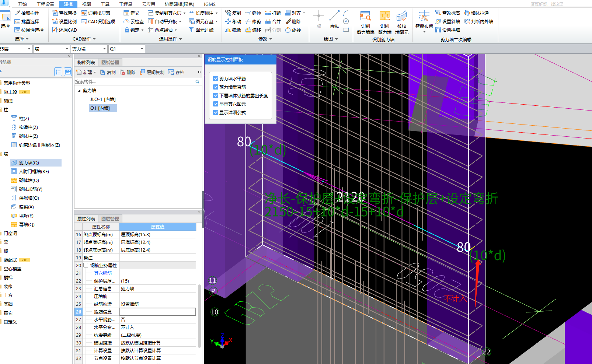Click the 拾取构件 (pick component) eyedropper tool
Screen dimensions: 592x364
pos(27,13)
